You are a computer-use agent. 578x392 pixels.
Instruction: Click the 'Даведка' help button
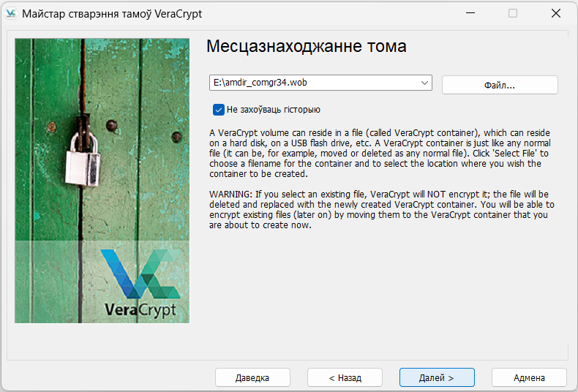tap(252, 377)
